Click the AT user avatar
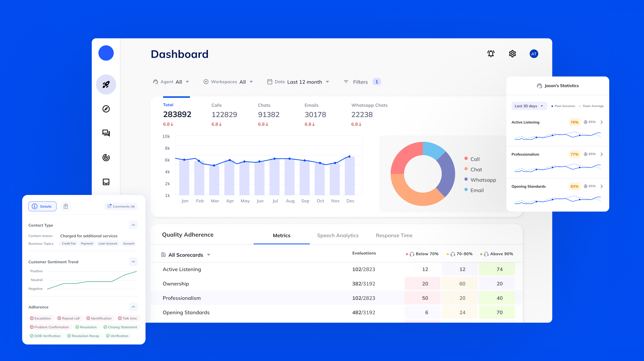644x361 pixels. 534,54
